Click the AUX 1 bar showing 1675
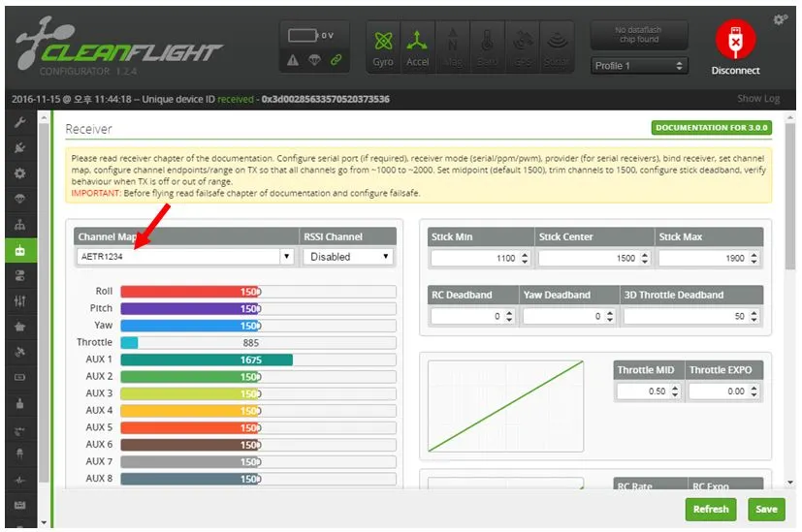The image size is (802, 532). tap(258, 360)
